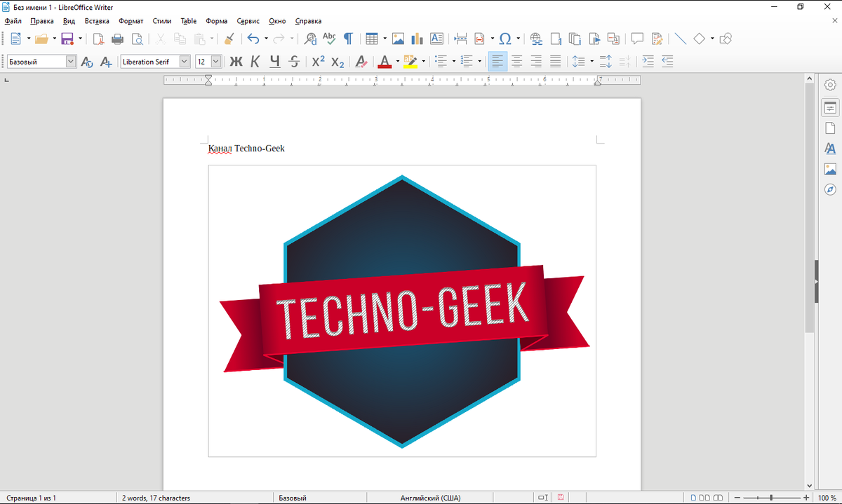Insert a chart from the toolbar
Screen dimensions: 842x504
pos(417,39)
